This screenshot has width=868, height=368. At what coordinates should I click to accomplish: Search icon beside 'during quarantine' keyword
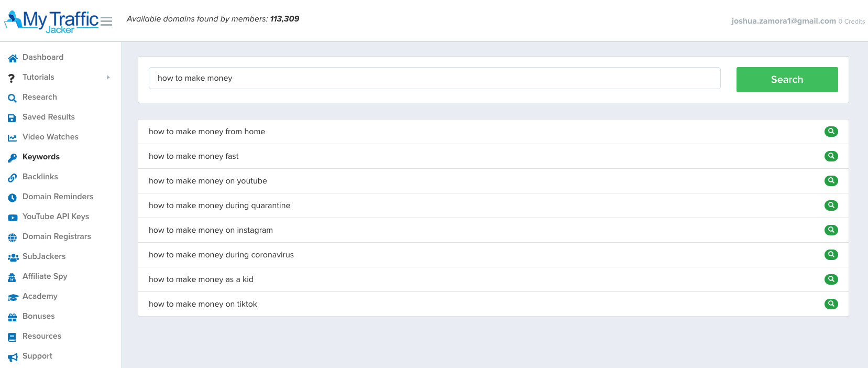pos(831,205)
